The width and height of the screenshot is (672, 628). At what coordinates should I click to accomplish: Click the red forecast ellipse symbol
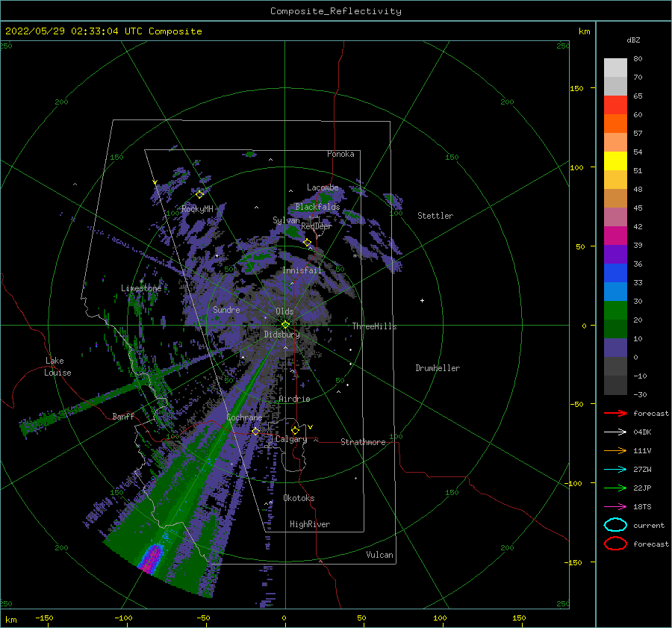(615, 544)
